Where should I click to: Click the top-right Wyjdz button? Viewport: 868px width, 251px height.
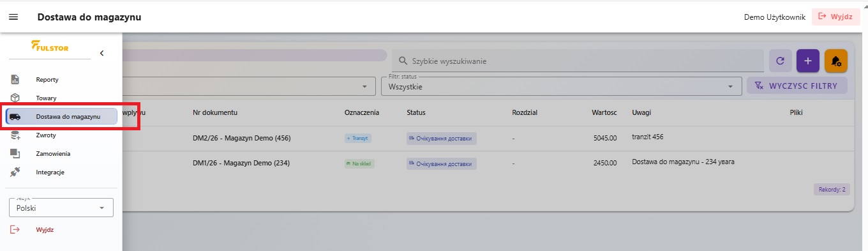(x=835, y=17)
